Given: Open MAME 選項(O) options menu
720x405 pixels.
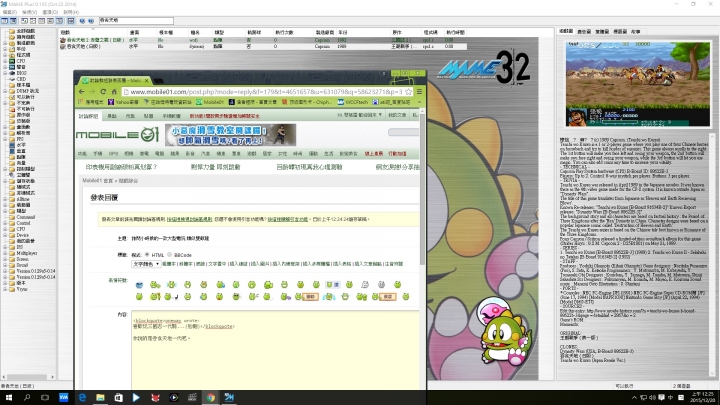Looking at the screenshot, I should [x=50, y=12].
